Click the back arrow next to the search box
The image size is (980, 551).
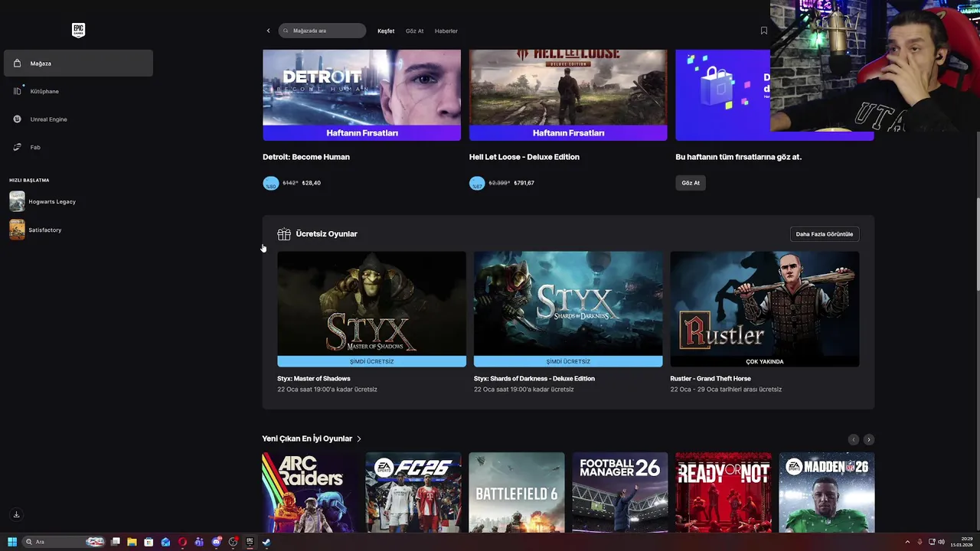tap(268, 31)
